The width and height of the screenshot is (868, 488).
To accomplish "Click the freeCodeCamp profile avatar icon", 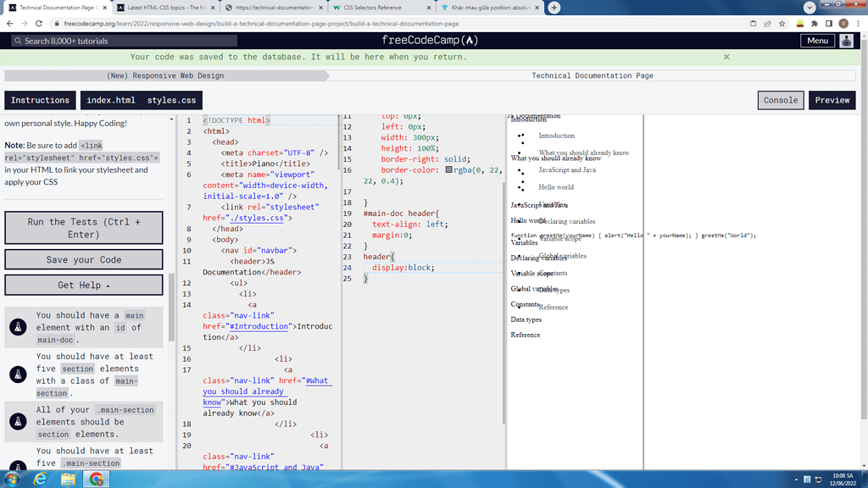I will click(846, 41).
